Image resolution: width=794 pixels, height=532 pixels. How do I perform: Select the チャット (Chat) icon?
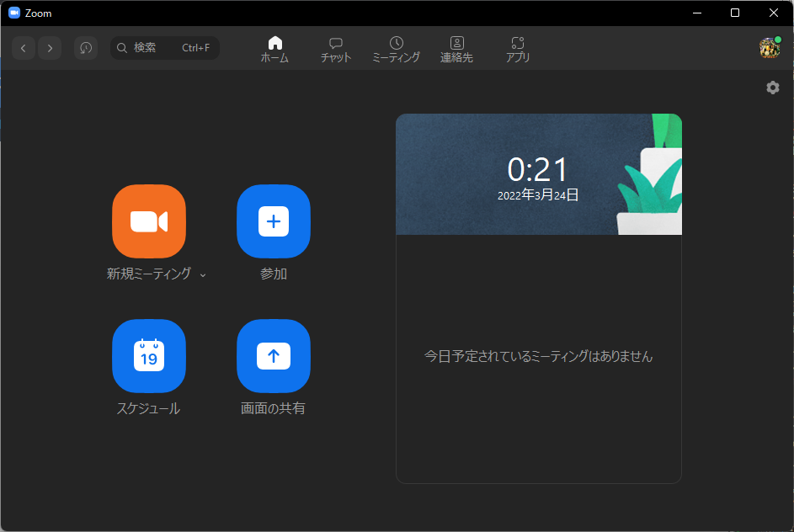[x=335, y=48]
